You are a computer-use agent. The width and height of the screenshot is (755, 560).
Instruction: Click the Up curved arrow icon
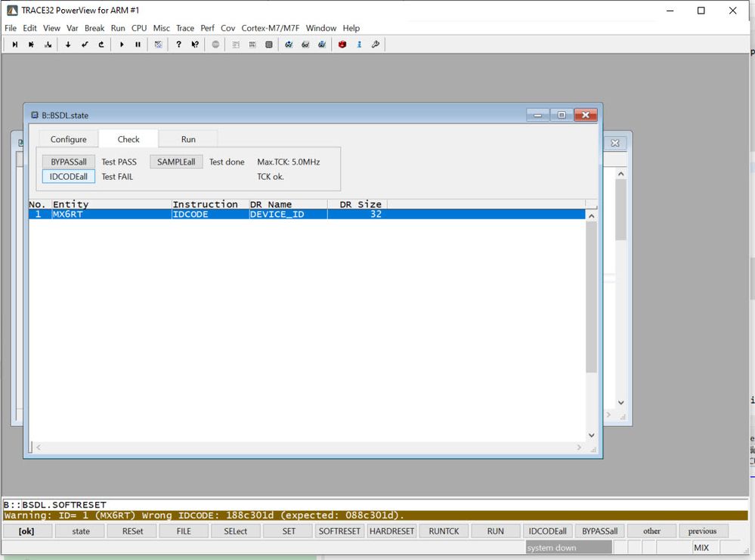click(x=101, y=45)
